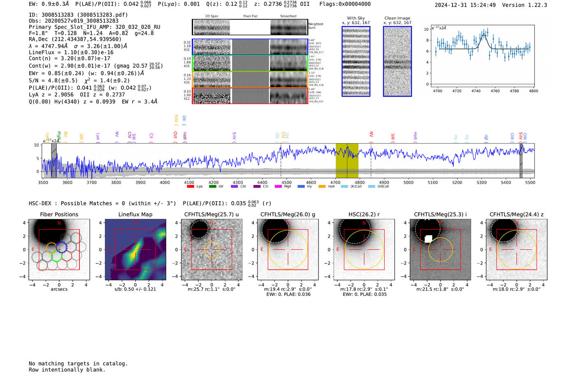Image resolution: width=576 pixels, height=392 pixels.
Task: Click the Q(0.00) Hγ(4340) z line
Action: 93,102
